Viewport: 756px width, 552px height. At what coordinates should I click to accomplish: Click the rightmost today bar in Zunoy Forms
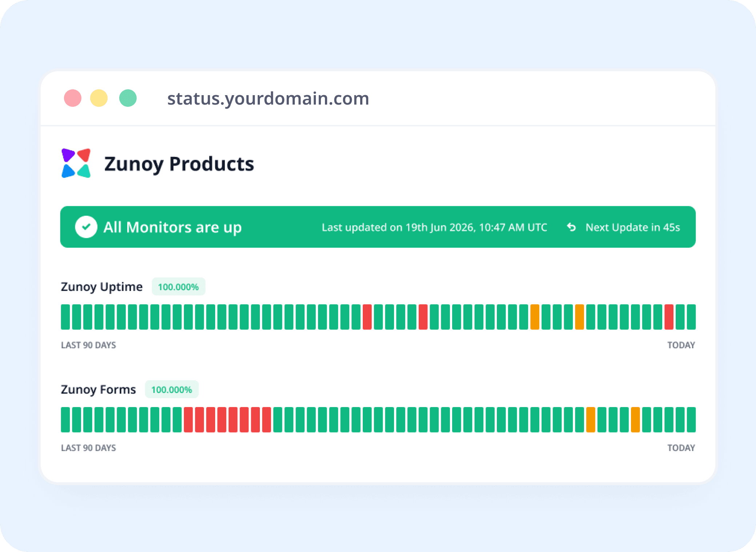(691, 420)
